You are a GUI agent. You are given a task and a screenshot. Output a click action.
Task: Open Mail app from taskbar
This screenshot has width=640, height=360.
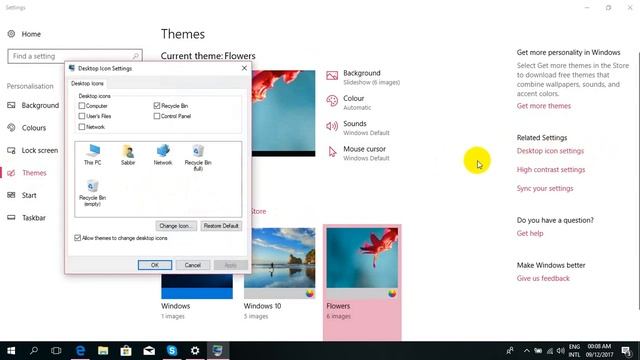[149, 351]
